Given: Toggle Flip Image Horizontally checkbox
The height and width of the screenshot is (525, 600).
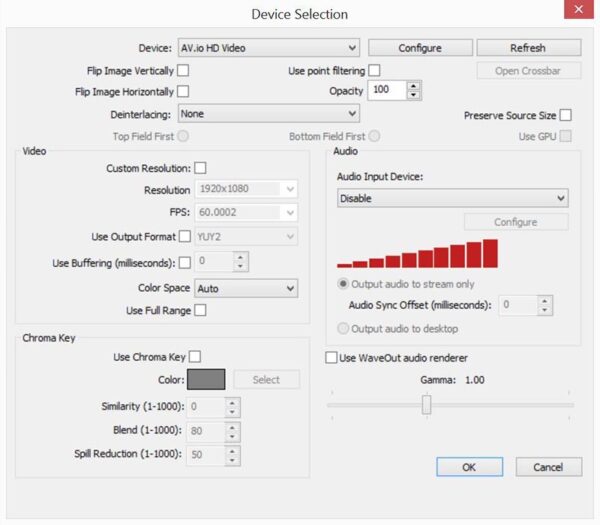Looking at the screenshot, I should [183, 92].
